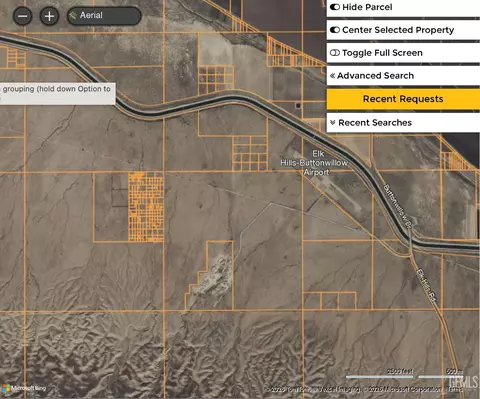This screenshot has height=399, width=480.
Task: Click the GEMLS watermark logo
Action: [x=464, y=382]
